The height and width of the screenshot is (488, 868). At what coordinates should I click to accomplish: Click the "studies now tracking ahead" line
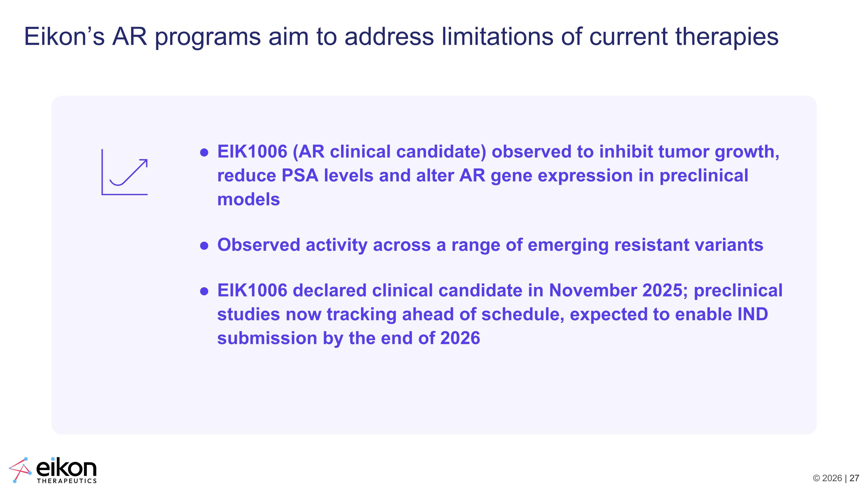(x=493, y=314)
